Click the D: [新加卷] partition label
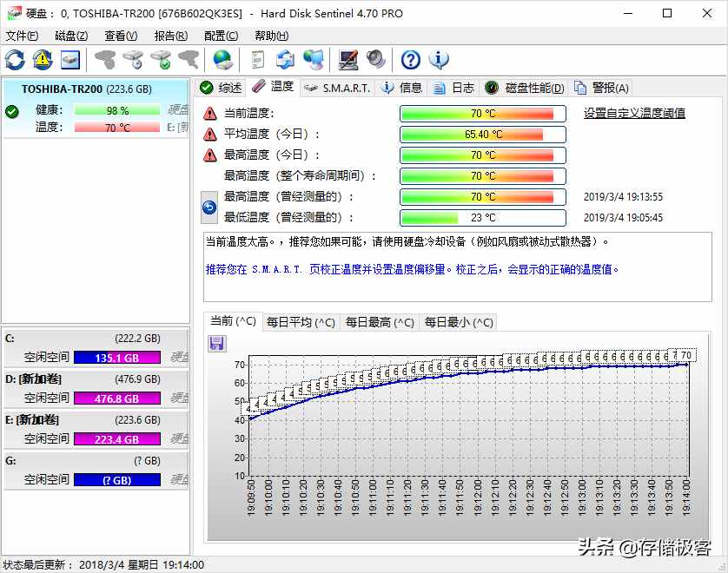Viewport: 728px width, 573px height. point(33,379)
